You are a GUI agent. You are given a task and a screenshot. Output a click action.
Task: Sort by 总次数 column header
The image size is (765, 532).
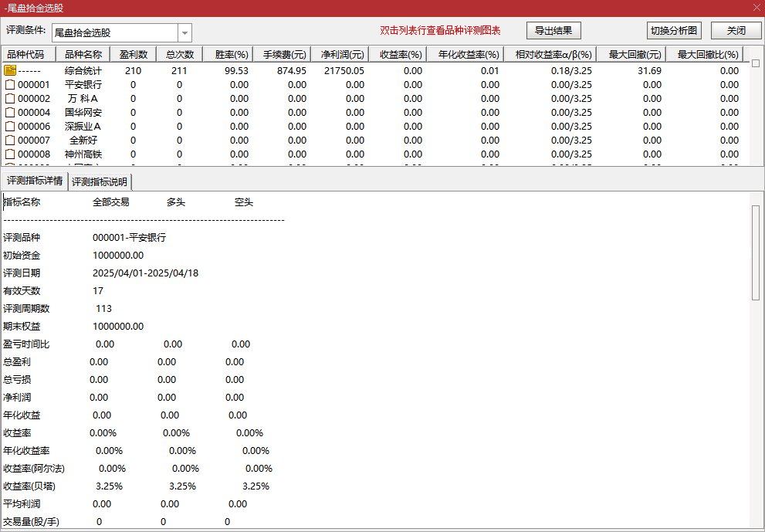(180, 54)
